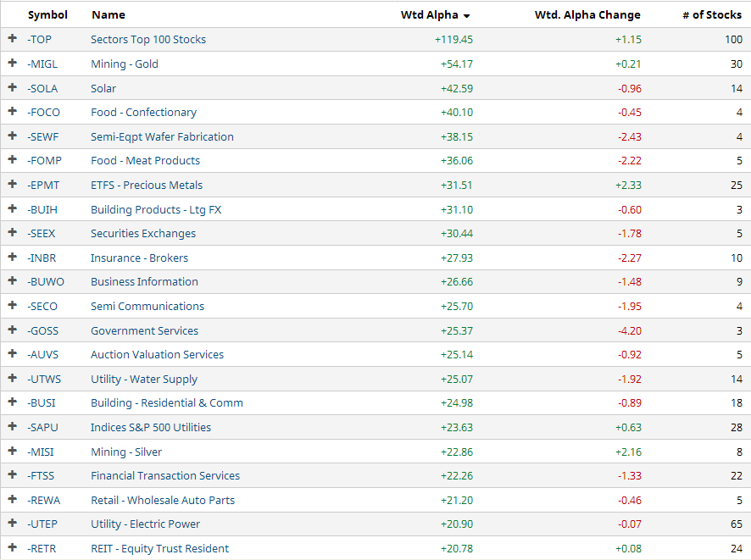Open Government Services link
The image size is (751, 560).
point(145,330)
